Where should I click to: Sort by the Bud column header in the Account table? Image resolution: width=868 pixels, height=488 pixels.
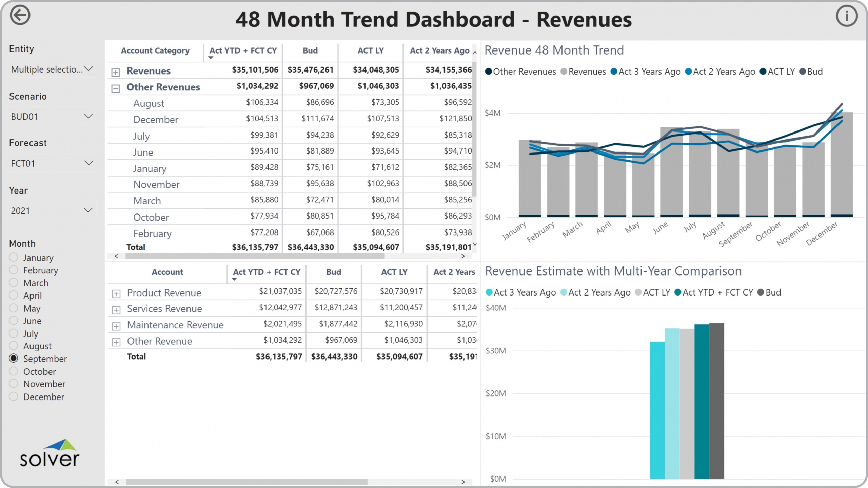pos(333,272)
